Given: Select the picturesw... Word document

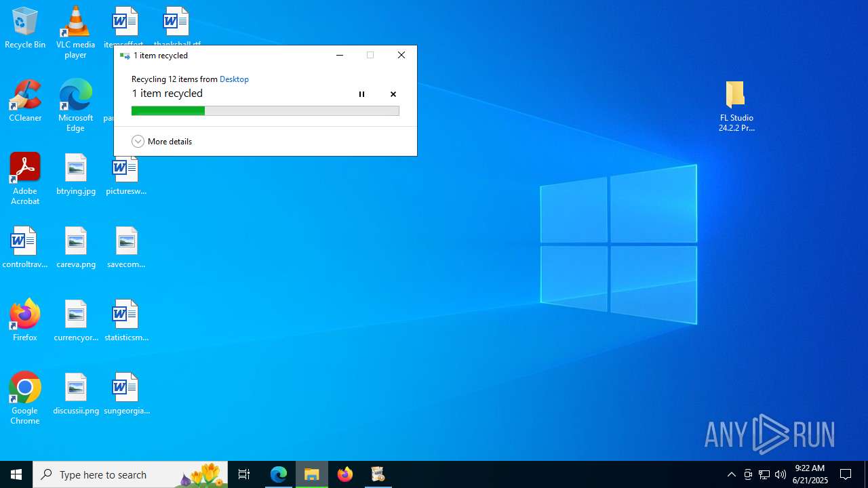Looking at the screenshot, I should 126,176.
